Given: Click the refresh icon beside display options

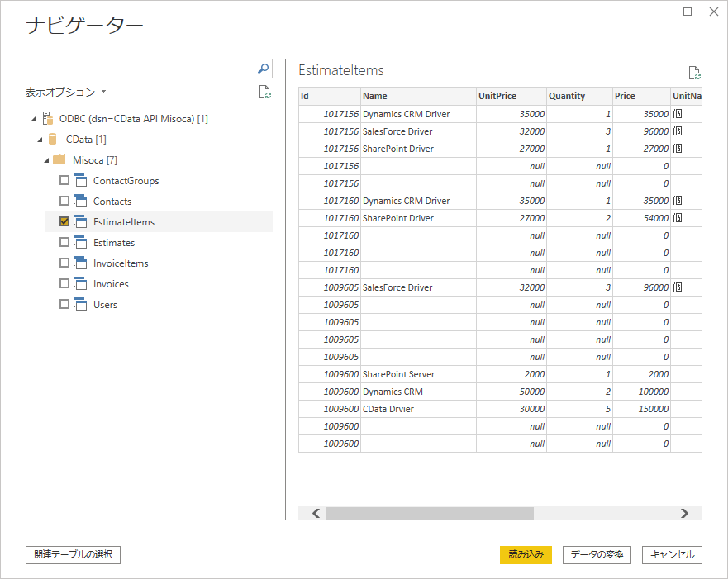Looking at the screenshot, I should point(264,92).
